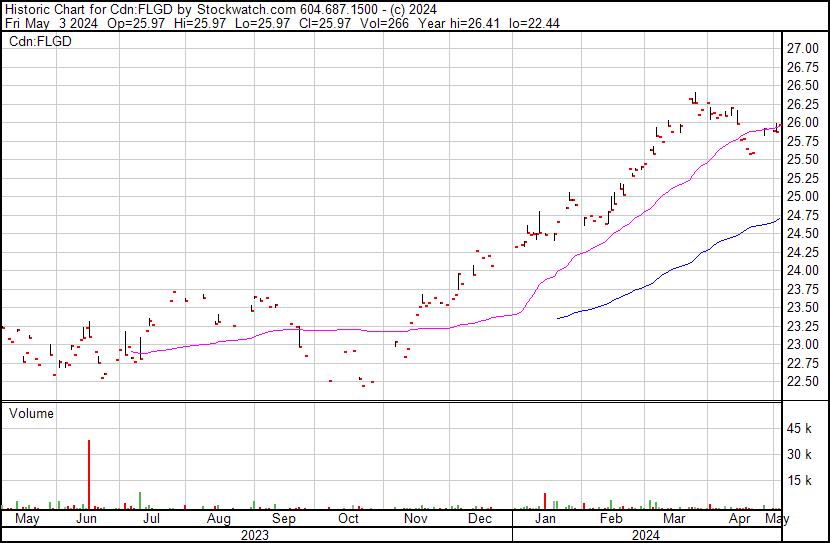Select the Nov month label on time axis
This screenshot has height=543, width=830.
pyautogui.click(x=414, y=520)
